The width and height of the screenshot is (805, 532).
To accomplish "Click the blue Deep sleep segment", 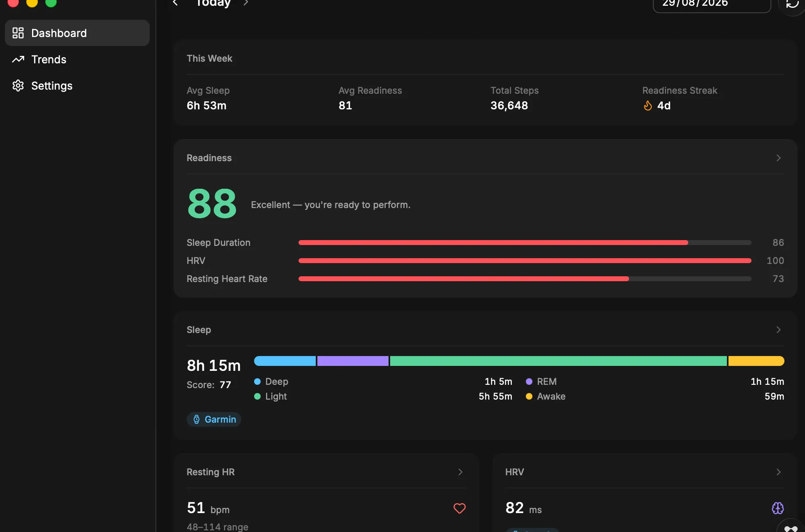I will pos(285,361).
